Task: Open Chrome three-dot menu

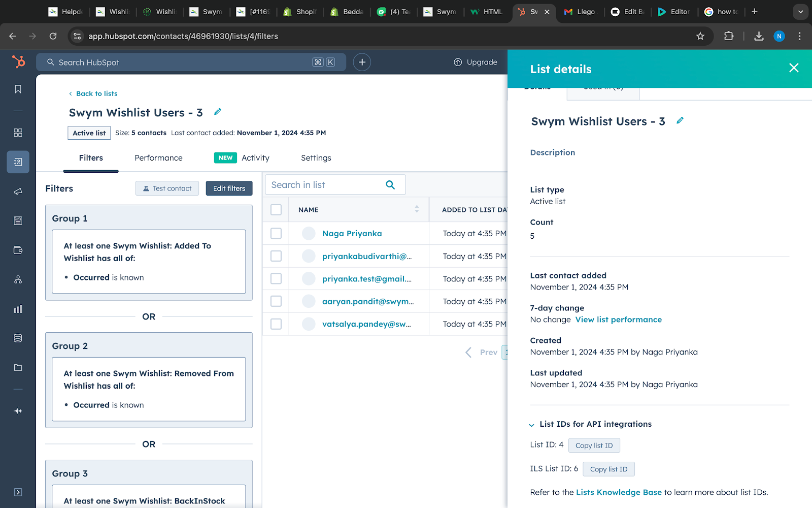Action: click(x=799, y=36)
